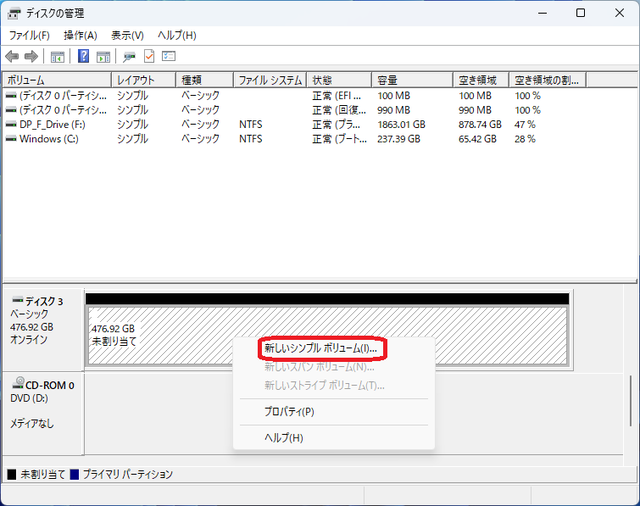Image resolution: width=640 pixels, height=506 pixels.
Task: Sort by the 状態 column header
Action: pyautogui.click(x=340, y=80)
